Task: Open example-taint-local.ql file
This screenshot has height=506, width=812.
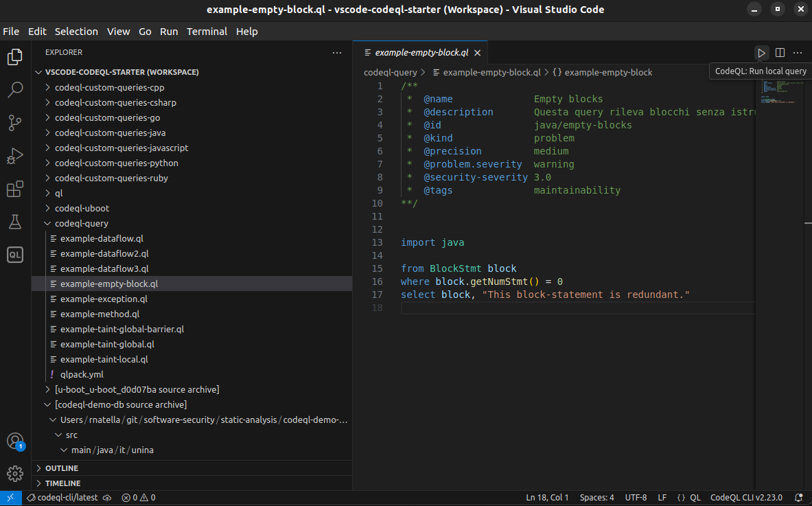Action: (192, 360)
